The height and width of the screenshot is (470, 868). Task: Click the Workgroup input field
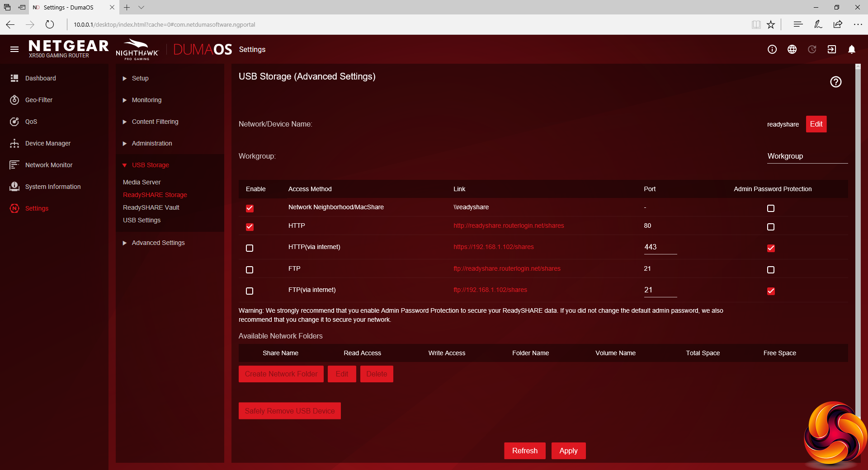click(x=807, y=156)
